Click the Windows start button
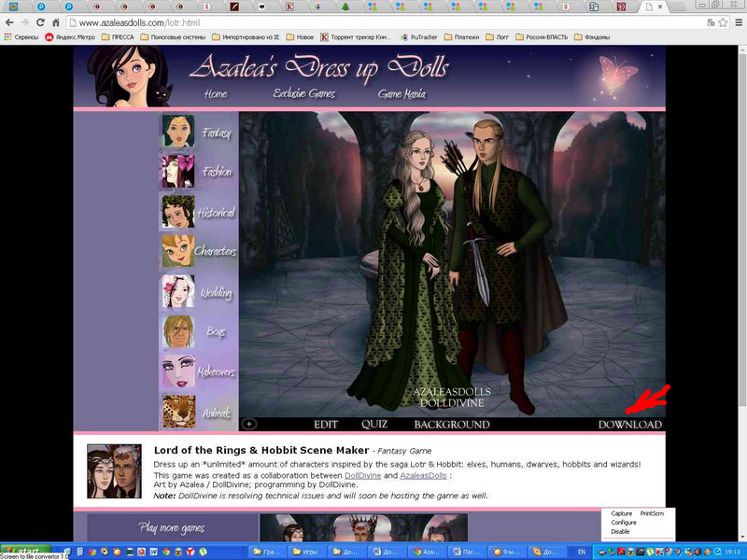Screen dimensions: 747x560 [x=26, y=551]
